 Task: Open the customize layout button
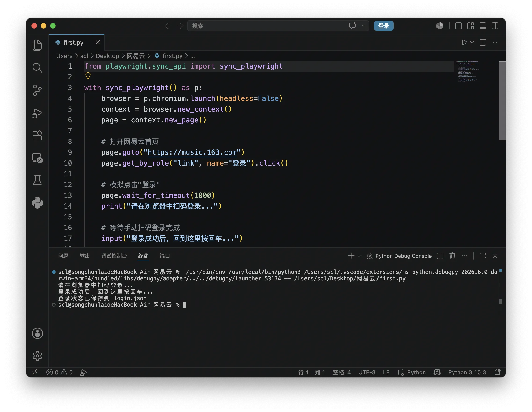coord(471,26)
